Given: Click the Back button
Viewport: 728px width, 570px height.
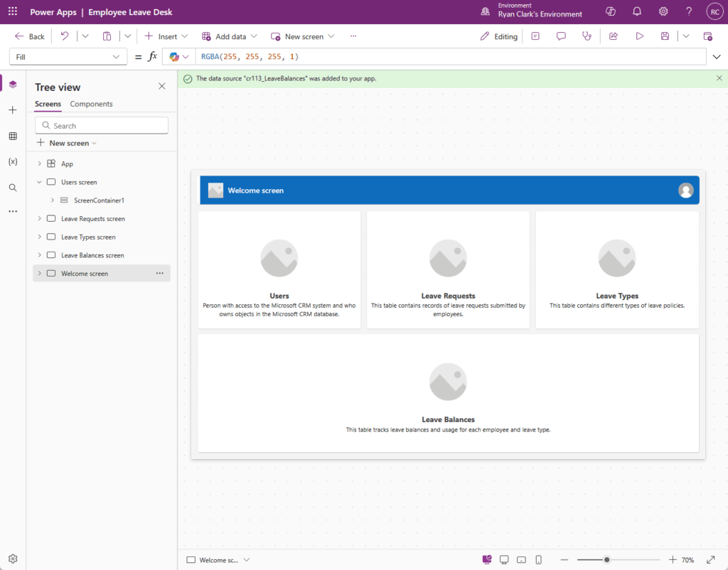Looking at the screenshot, I should (30, 36).
